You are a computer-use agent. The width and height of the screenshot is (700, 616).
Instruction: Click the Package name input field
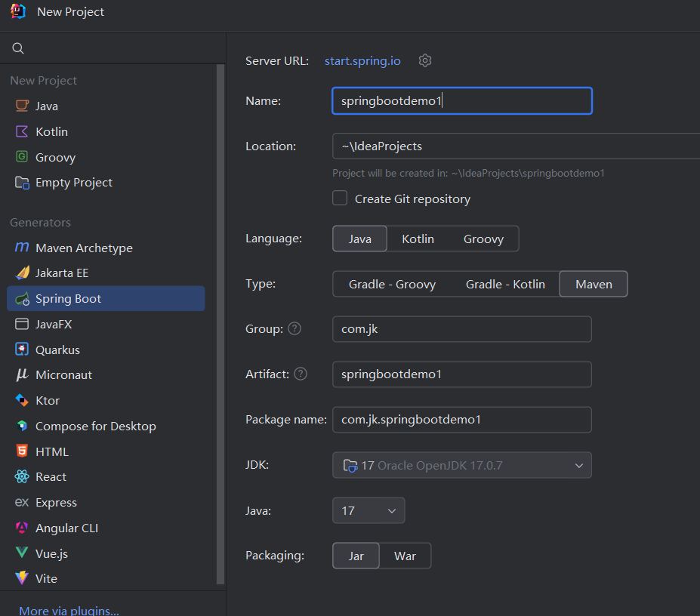(x=462, y=419)
